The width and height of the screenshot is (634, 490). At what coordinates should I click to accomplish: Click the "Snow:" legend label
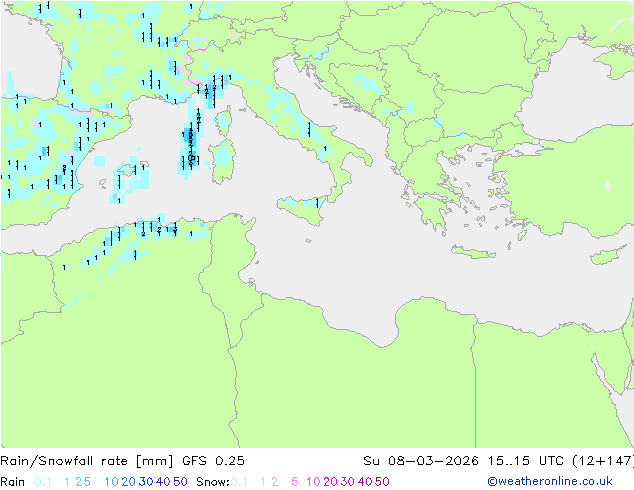[x=213, y=482]
